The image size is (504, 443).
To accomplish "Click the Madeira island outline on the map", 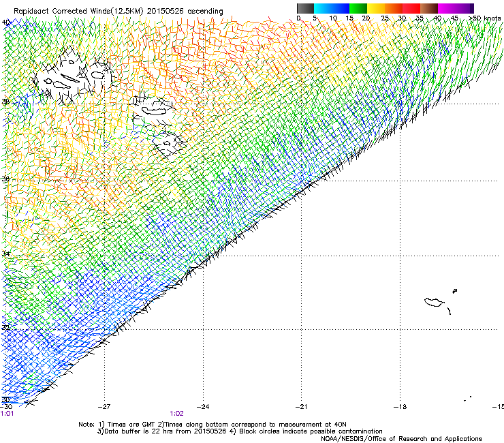I will (434, 302).
